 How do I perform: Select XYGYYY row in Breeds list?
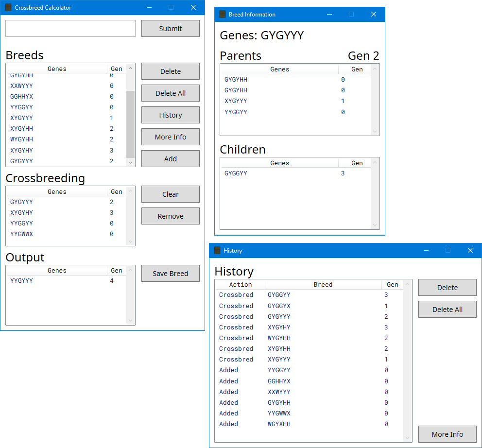pyautogui.click(x=66, y=118)
